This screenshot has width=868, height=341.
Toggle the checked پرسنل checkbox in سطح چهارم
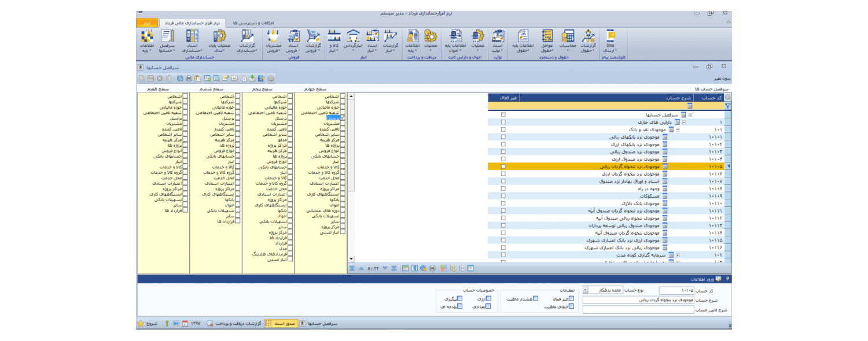tap(343, 118)
